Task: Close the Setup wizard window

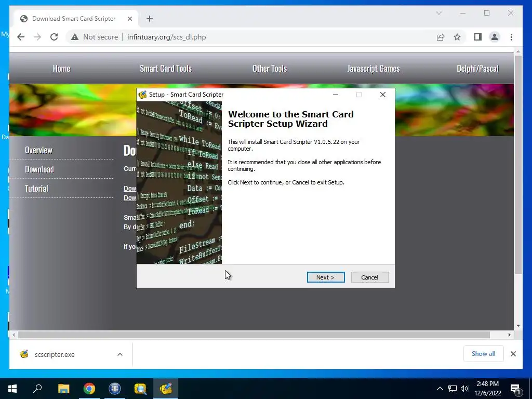Action: pos(383,95)
